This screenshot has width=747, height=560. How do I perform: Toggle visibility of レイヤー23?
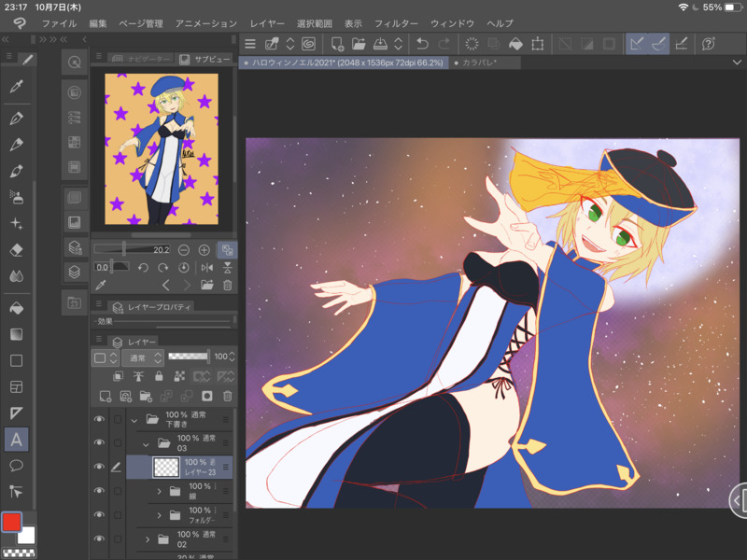point(99,467)
